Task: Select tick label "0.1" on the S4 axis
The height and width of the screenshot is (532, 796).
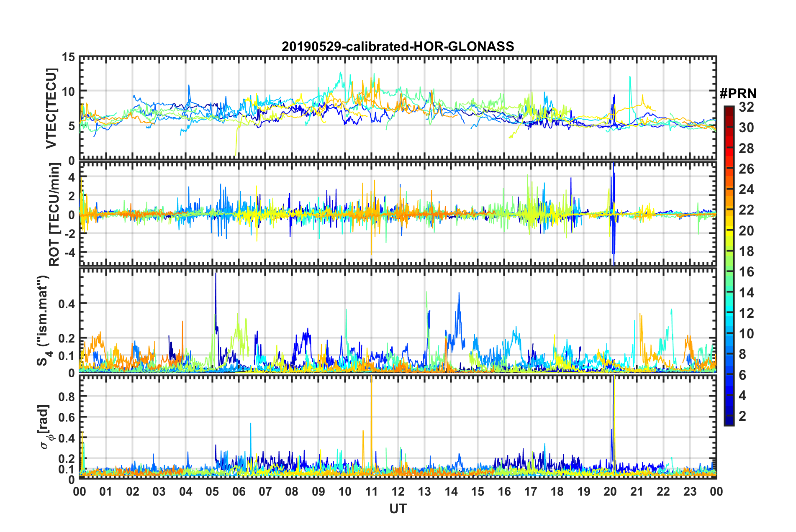Action: tap(67, 356)
